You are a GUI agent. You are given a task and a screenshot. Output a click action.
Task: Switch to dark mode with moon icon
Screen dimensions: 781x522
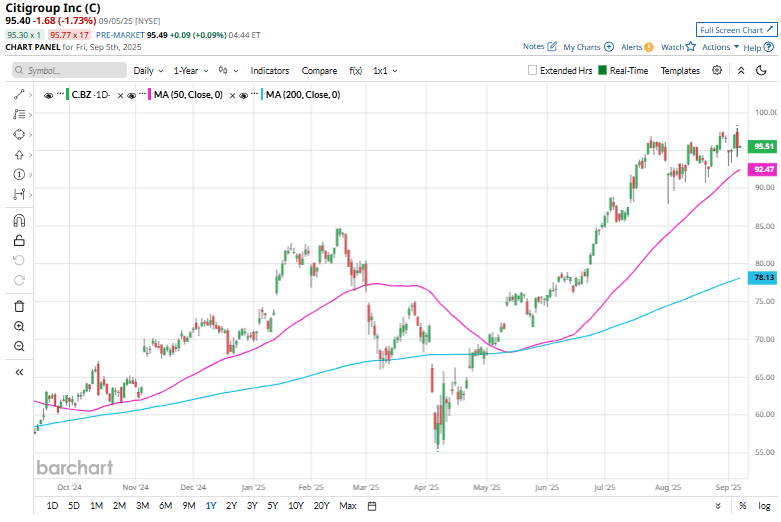[x=763, y=71]
